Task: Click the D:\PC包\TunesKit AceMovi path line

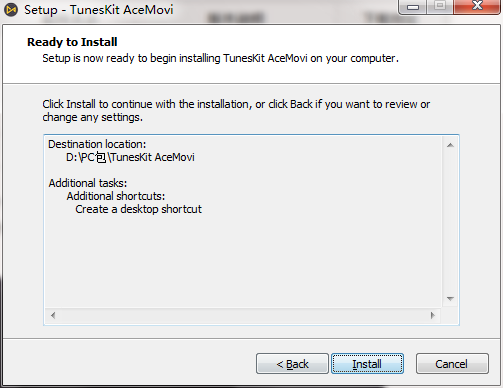Action: (130, 157)
